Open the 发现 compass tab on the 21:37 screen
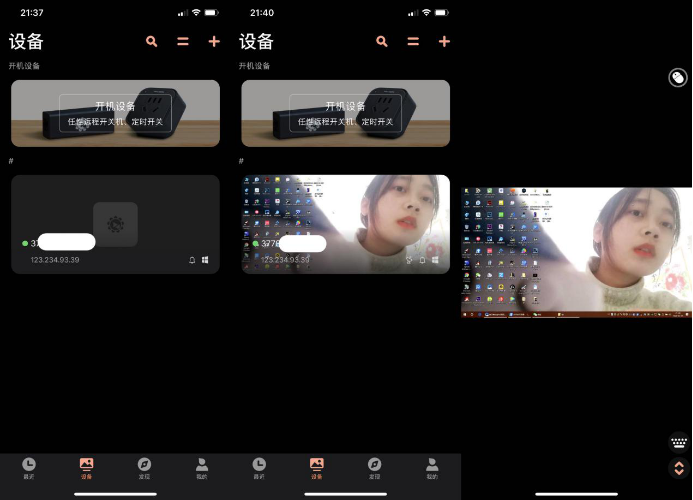 tap(144, 468)
